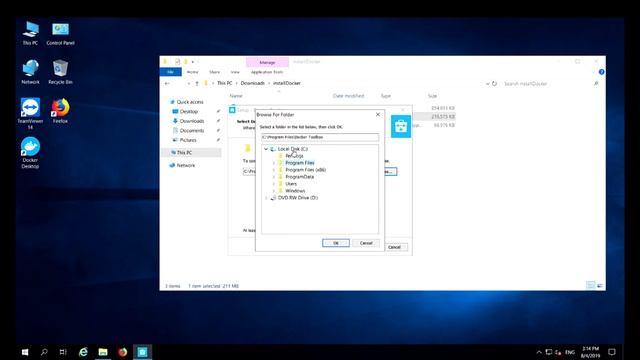Expand DVD RW Drive (D:) node
This screenshot has height=360, width=640.
coord(266,198)
